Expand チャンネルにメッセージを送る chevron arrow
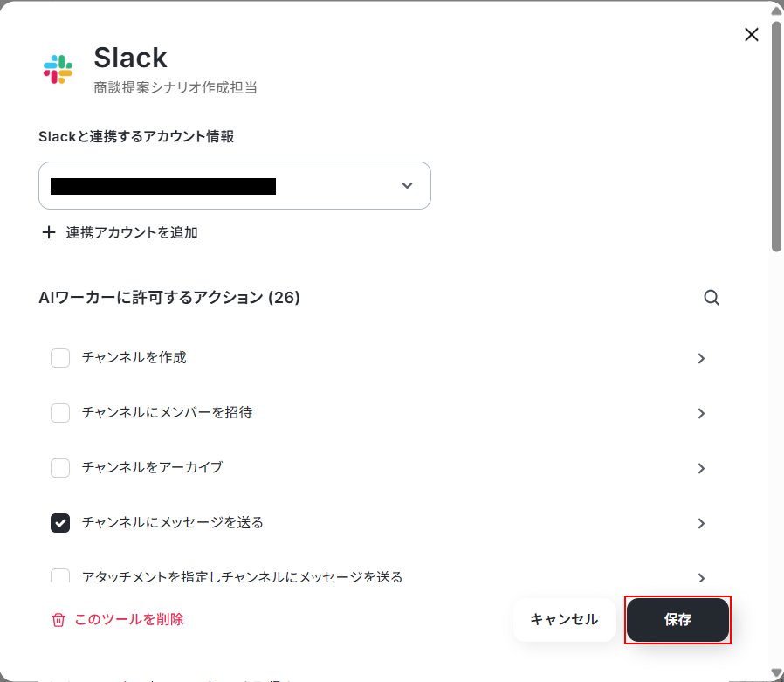The height and width of the screenshot is (682, 784). point(701,523)
